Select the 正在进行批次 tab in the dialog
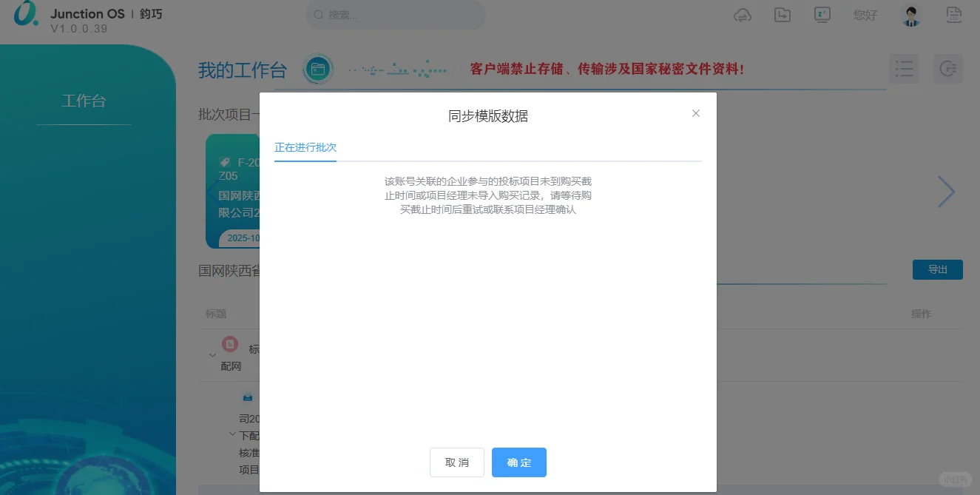The image size is (980, 495). click(305, 147)
